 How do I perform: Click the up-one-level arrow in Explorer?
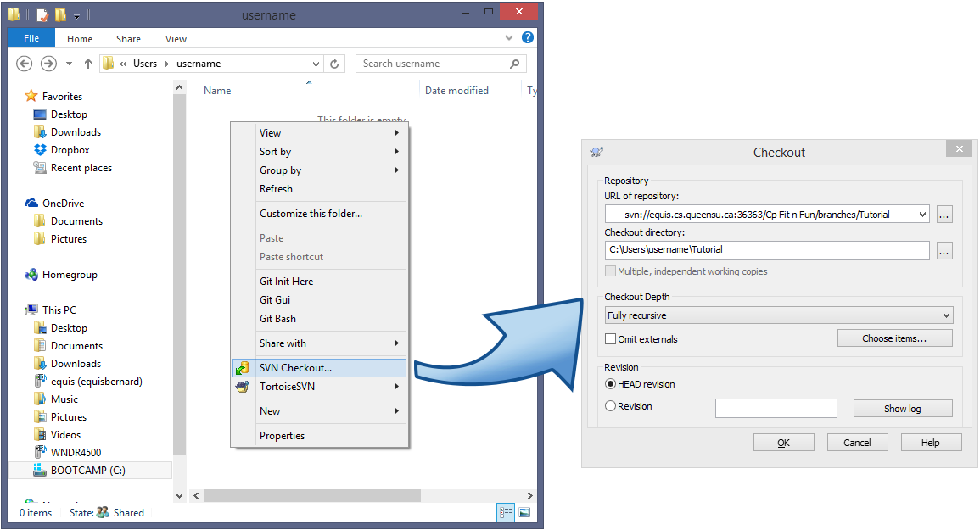tap(88, 64)
